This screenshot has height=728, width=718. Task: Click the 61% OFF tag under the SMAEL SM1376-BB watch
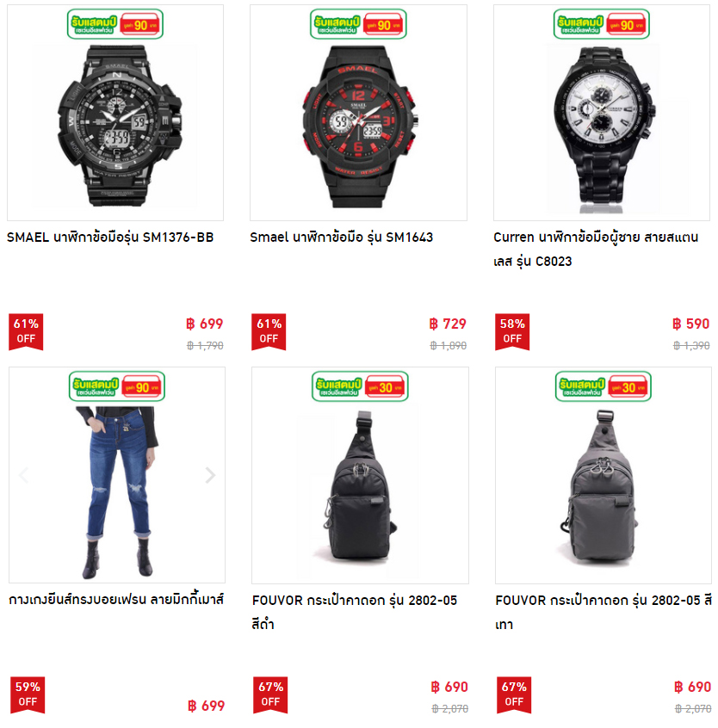[26, 331]
